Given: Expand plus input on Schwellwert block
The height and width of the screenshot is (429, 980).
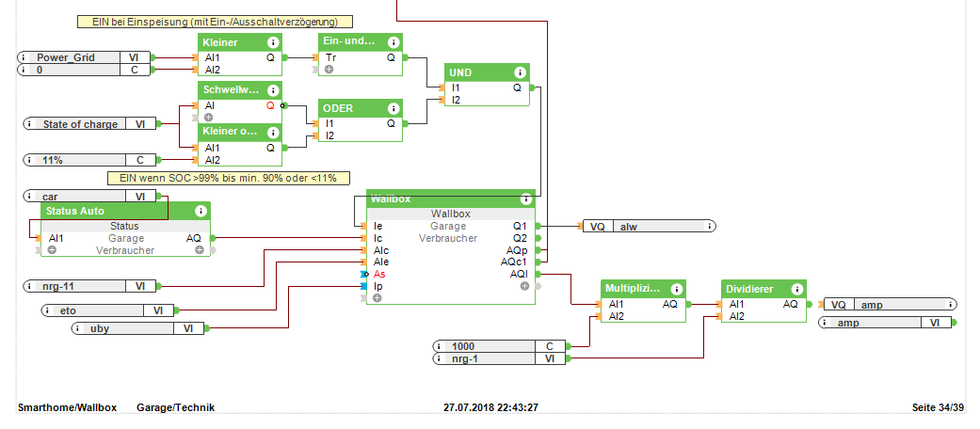Looking at the screenshot, I should (x=208, y=117).
